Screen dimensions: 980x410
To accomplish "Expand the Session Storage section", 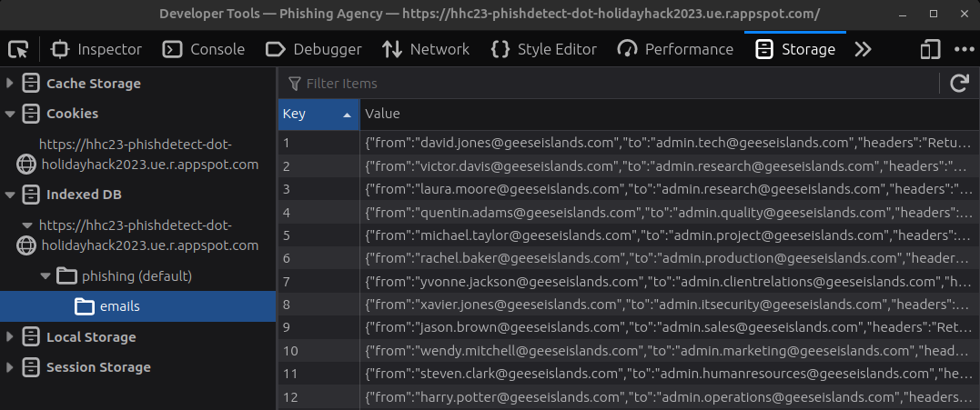I will click(10, 367).
